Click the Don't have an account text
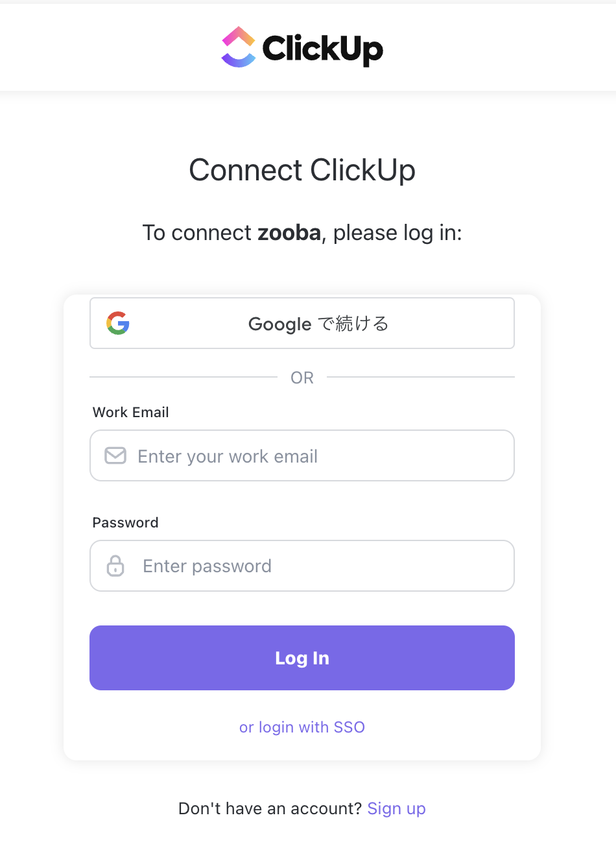 pos(270,808)
